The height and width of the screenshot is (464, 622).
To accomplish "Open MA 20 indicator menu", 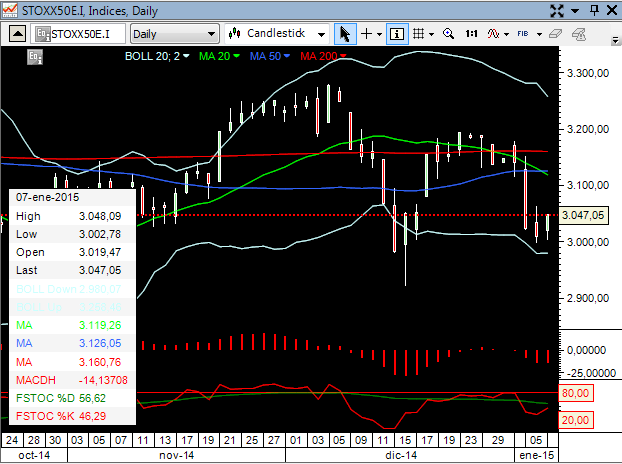I will pyautogui.click(x=219, y=56).
